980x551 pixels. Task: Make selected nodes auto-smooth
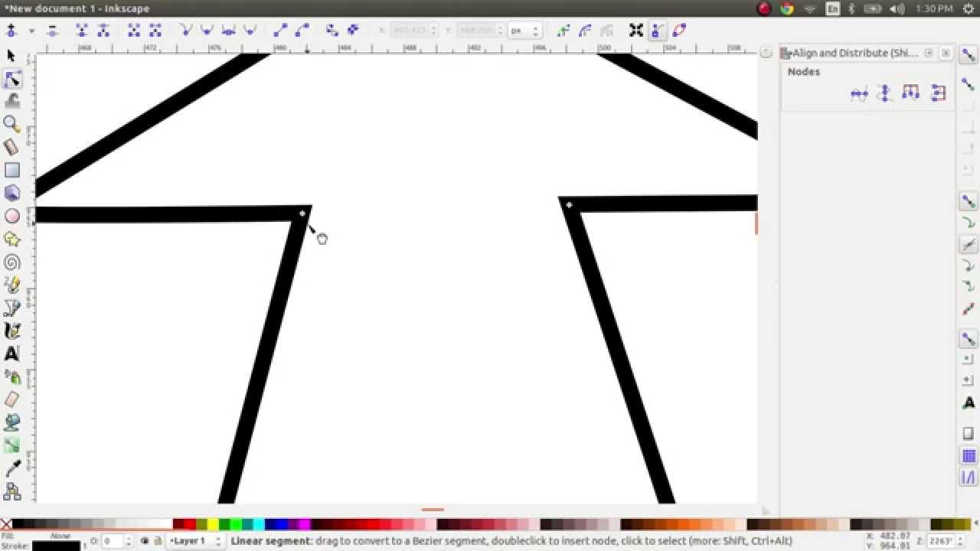click(x=250, y=31)
